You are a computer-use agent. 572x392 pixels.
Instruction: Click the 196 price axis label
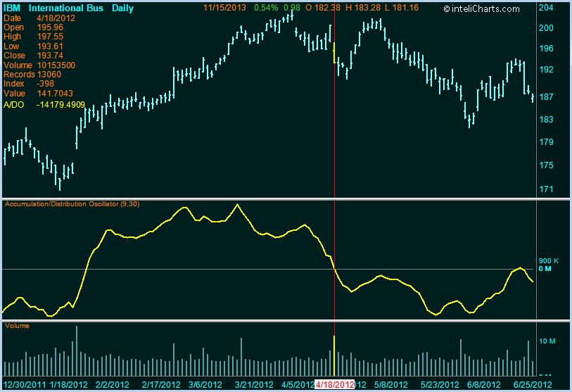point(546,49)
